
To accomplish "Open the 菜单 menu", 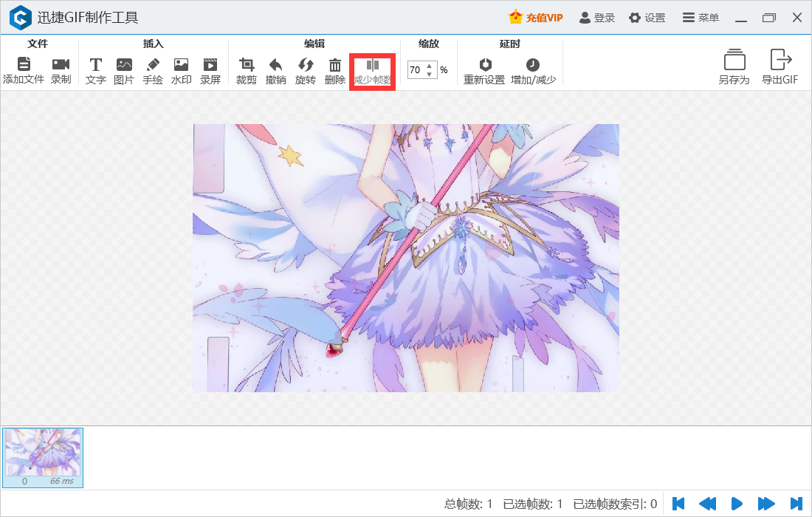I will (x=701, y=18).
